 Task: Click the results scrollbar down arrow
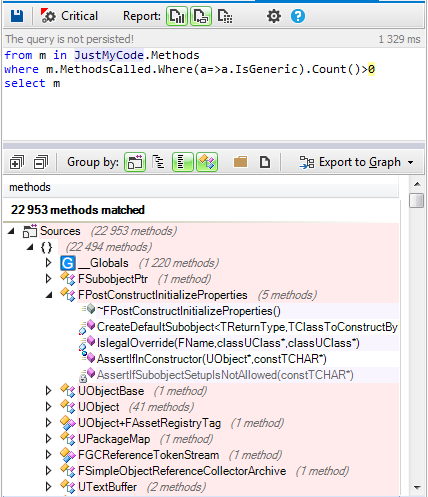(417, 488)
